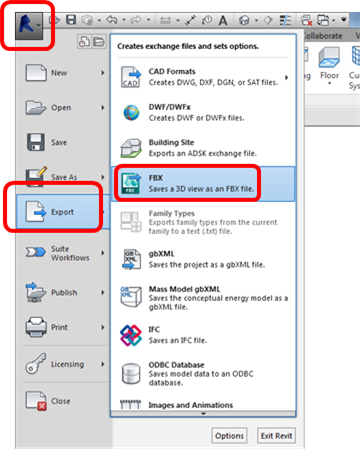This screenshot has width=360, height=449.
Task: Click the Revit application menu button
Action: pyautogui.click(x=29, y=25)
